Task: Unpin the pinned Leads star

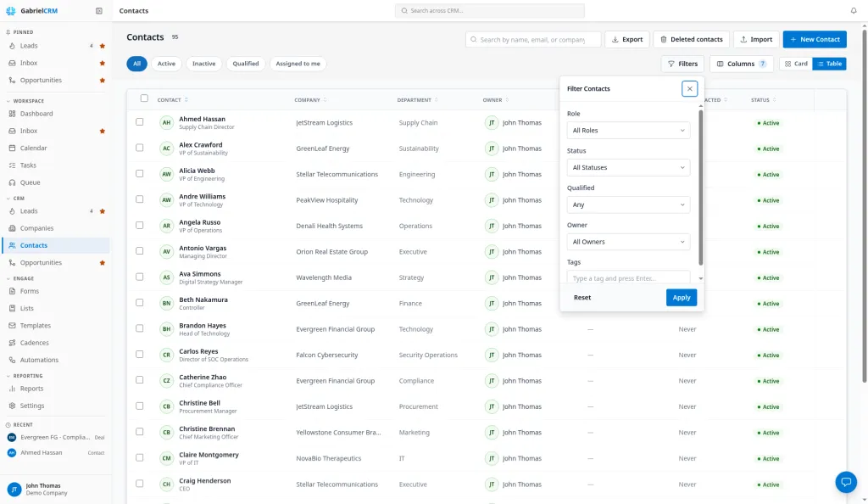Action: pyautogui.click(x=103, y=46)
